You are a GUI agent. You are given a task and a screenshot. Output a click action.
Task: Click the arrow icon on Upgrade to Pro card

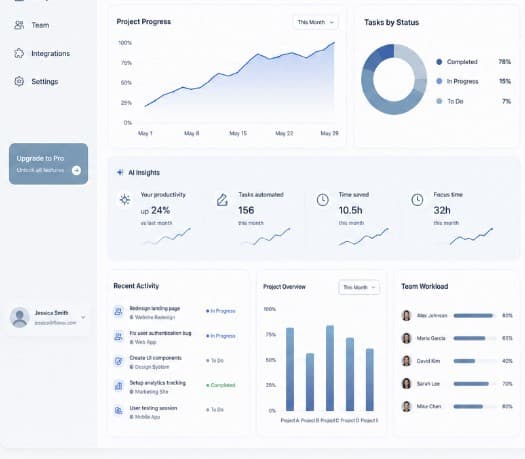76,170
